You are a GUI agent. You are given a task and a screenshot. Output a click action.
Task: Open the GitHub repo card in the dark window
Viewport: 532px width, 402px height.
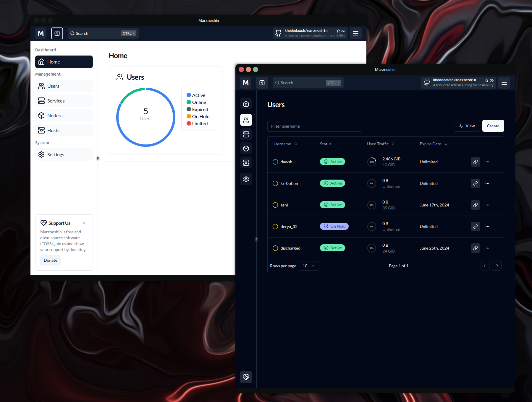[x=458, y=83]
